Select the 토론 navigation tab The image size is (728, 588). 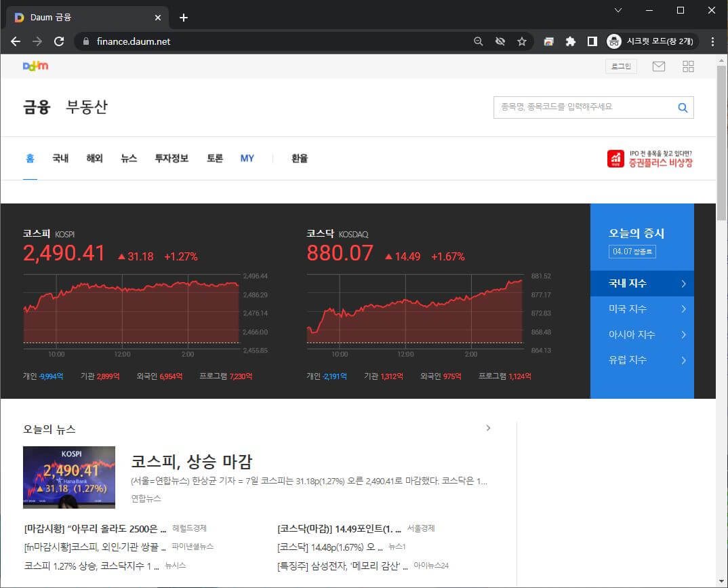(214, 159)
